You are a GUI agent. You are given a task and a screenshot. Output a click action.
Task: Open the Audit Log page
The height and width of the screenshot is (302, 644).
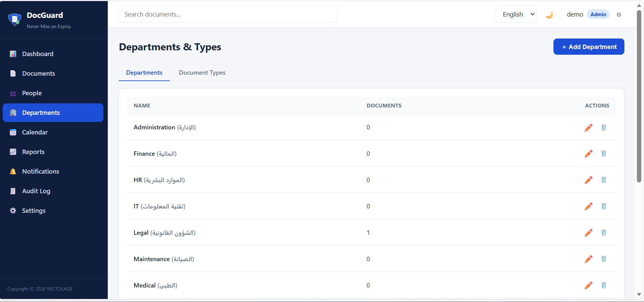click(53, 191)
